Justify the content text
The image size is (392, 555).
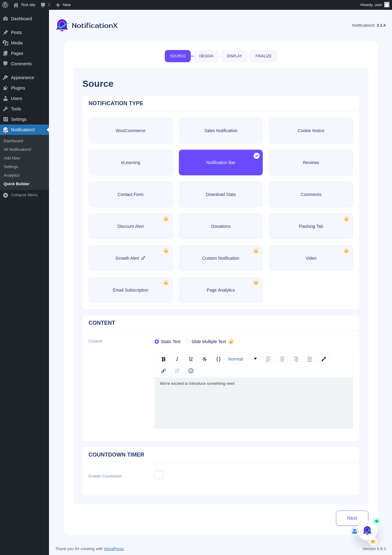pos(310,359)
